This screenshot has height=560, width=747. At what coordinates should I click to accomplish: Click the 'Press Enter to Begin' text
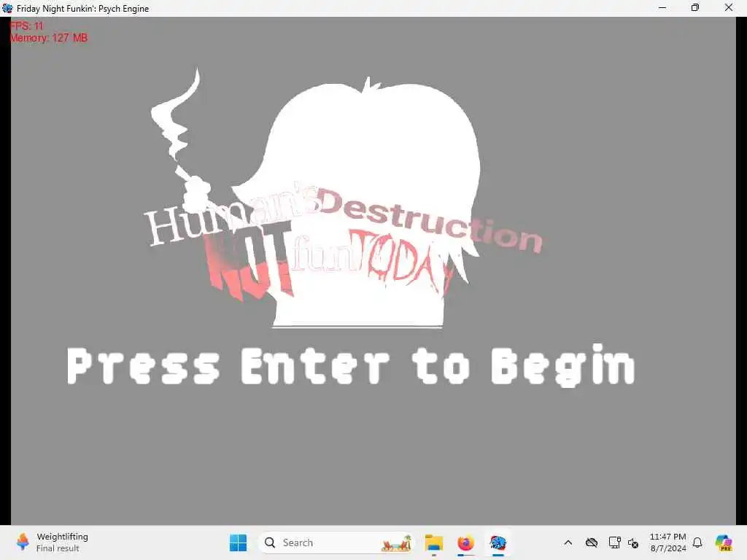tap(351, 365)
